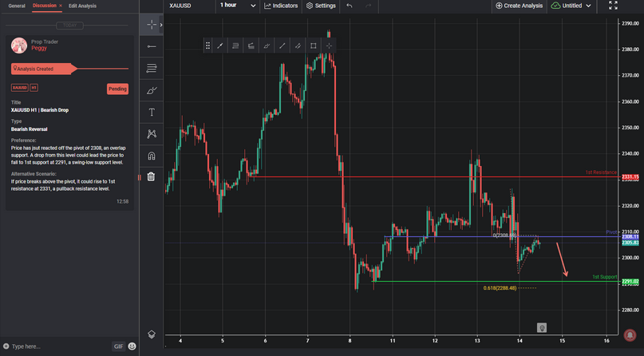Screen dimensions: 644x356
Task: Grab the floating toolbar drag handle
Action: [x=207, y=46]
